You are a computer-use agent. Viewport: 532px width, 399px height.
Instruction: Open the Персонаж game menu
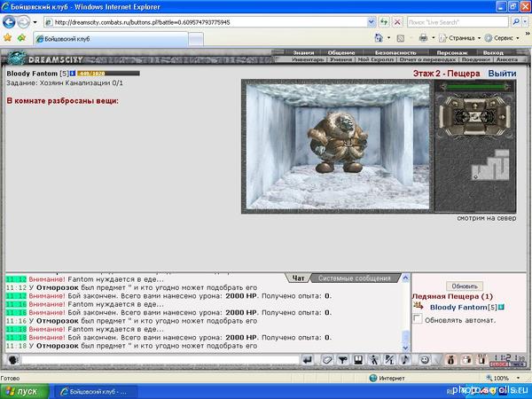pyautogui.click(x=452, y=52)
